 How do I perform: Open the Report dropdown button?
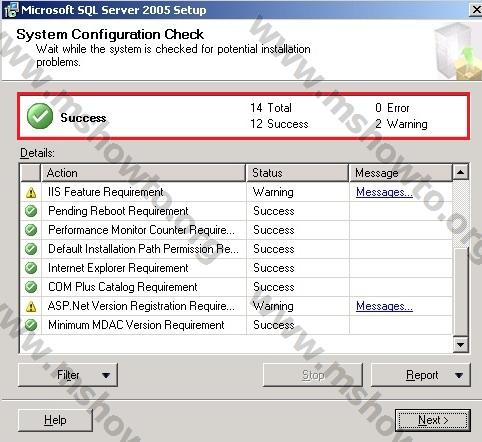pos(421,375)
